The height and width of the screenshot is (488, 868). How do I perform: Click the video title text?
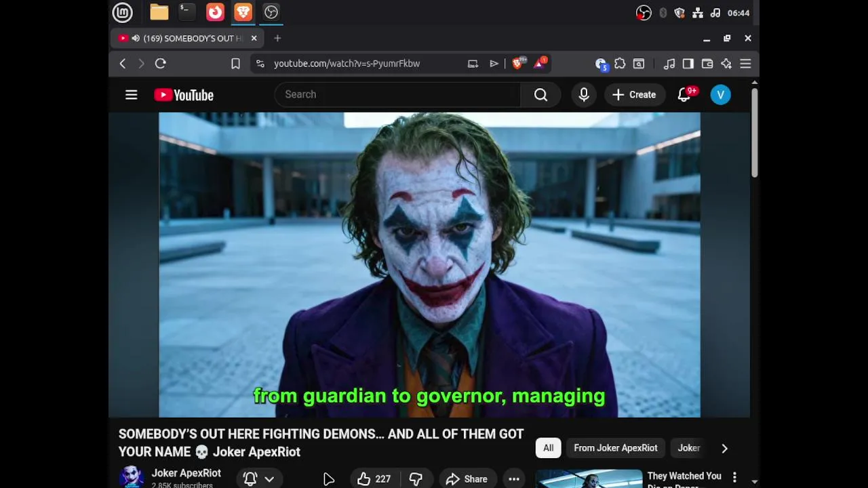[x=321, y=443]
